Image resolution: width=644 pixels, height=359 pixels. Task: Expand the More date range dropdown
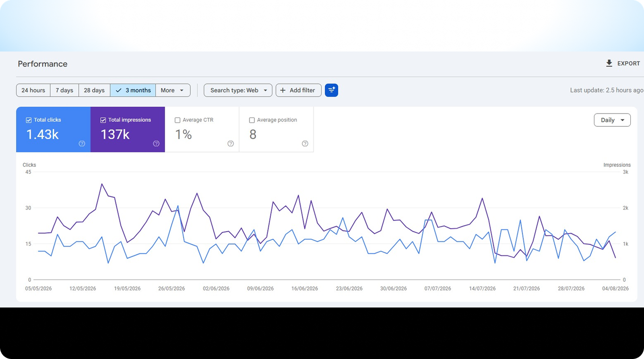(x=173, y=90)
